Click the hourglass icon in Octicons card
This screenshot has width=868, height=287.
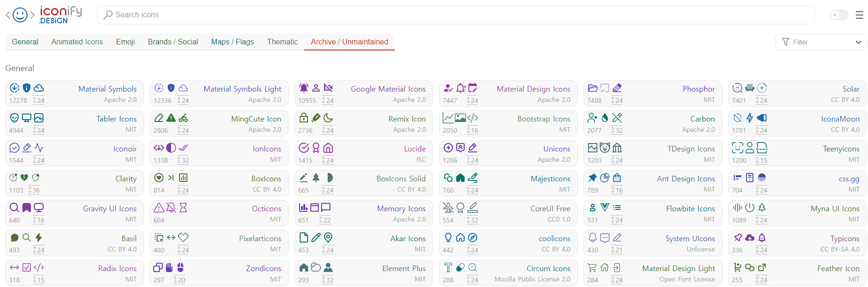pyautogui.click(x=183, y=208)
